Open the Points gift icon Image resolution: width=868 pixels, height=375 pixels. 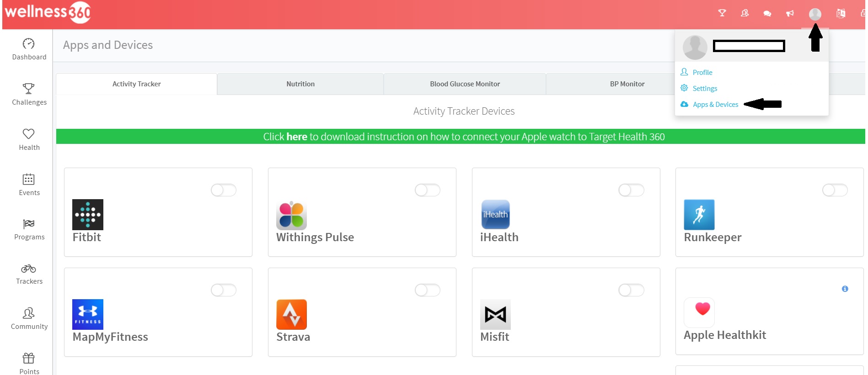tap(29, 358)
